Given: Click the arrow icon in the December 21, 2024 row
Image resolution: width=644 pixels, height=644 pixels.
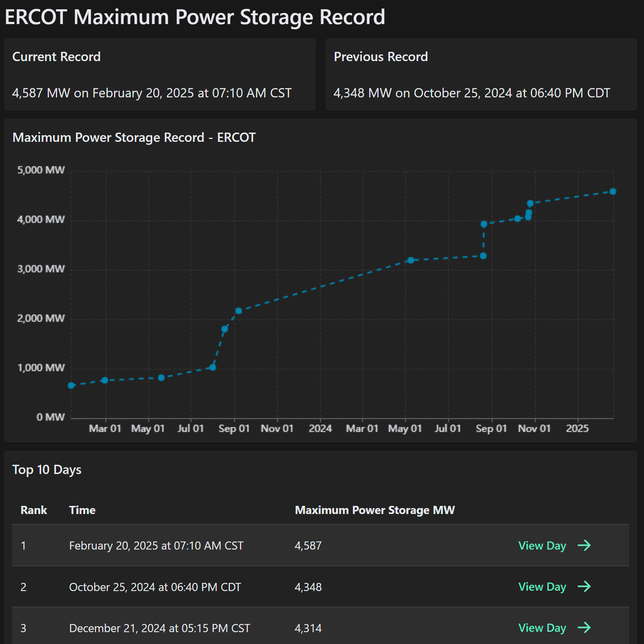Looking at the screenshot, I should coord(584,628).
